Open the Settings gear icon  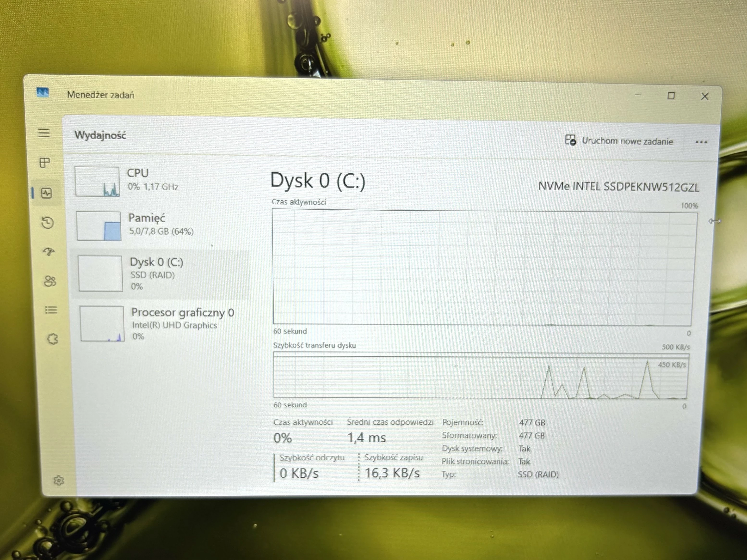click(59, 480)
